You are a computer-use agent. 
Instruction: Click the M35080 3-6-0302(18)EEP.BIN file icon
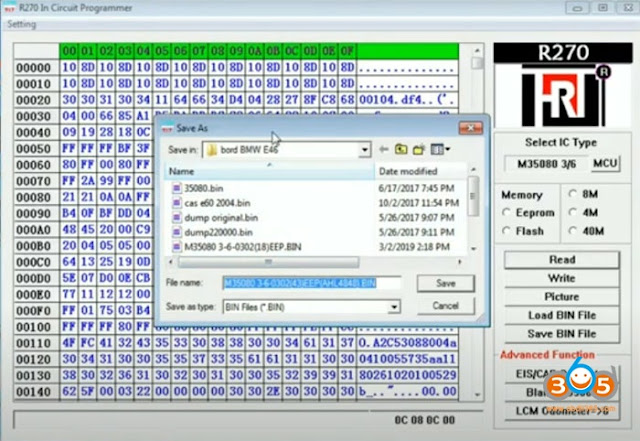[x=176, y=247]
